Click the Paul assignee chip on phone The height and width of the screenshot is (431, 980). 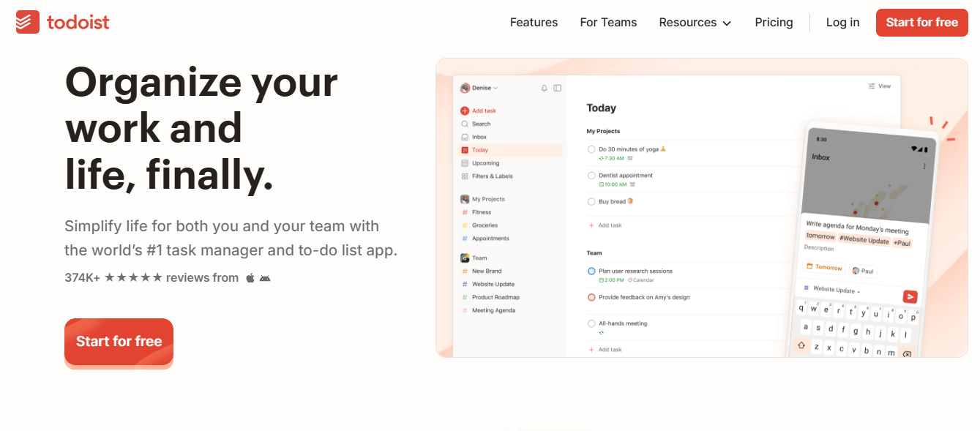[x=863, y=271]
